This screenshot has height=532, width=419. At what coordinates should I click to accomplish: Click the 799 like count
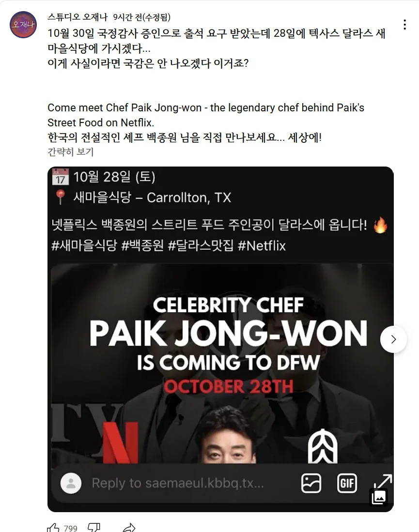(x=71, y=528)
